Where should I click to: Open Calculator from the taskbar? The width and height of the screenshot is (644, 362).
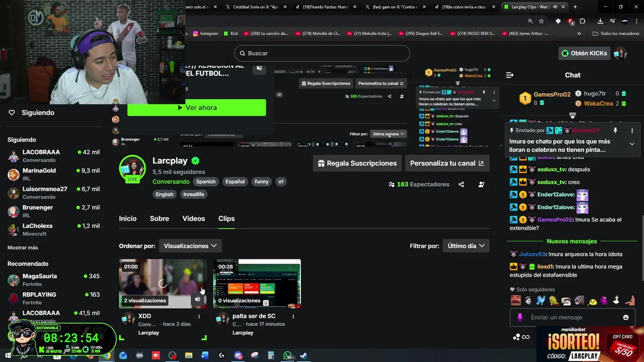click(271, 355)
